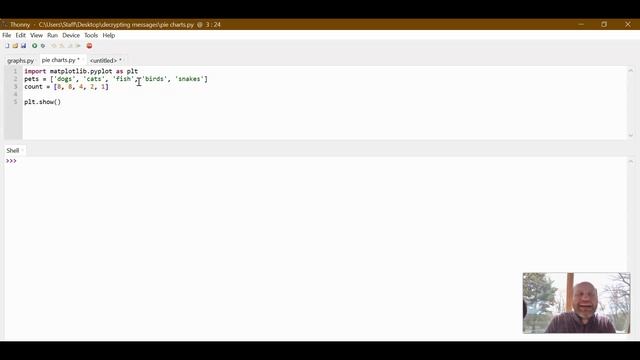Place cursor in the pets list line
The width and height of the screenshot is (640, 360).
click(x=116, y=79)
